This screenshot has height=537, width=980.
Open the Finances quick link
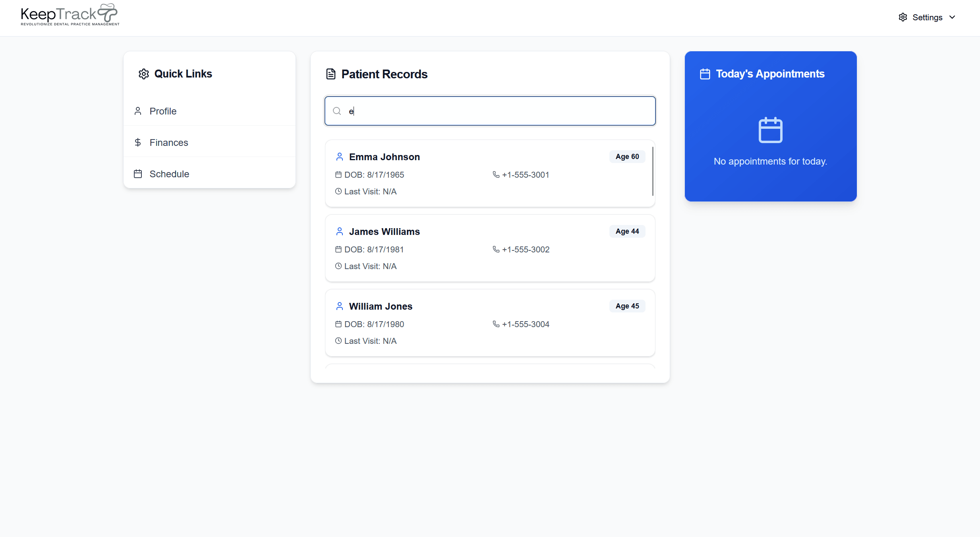point(168,143)
